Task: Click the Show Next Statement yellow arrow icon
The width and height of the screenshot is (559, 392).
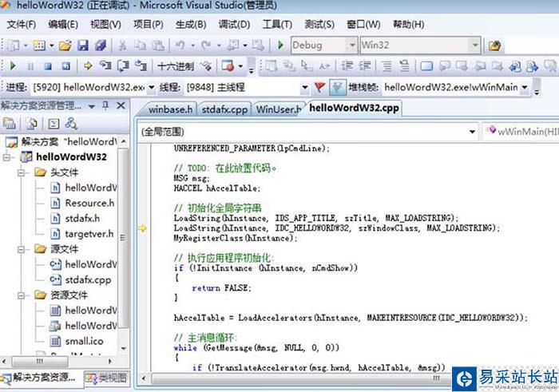Action: 88,66
